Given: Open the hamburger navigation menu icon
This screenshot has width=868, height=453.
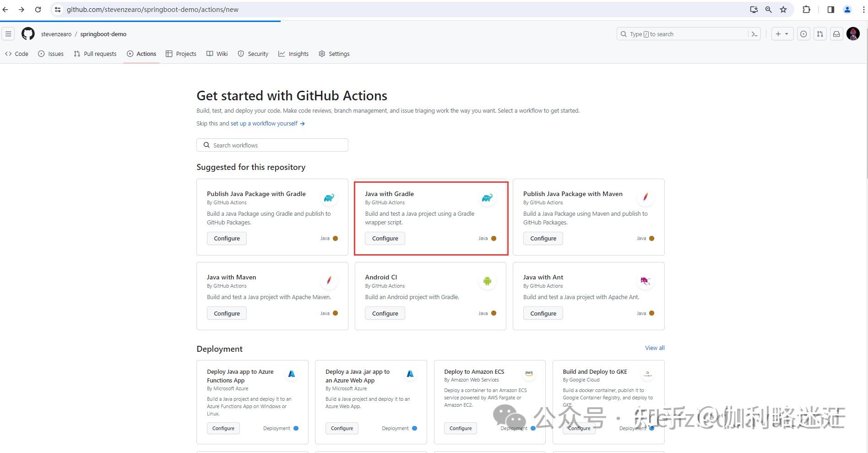Looking at the screenshot, I should (x=8, y=33).
